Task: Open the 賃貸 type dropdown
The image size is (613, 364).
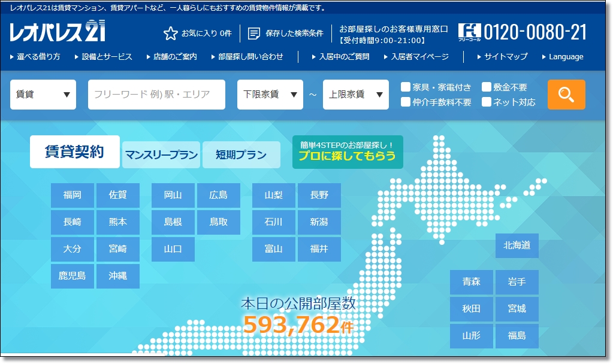Action: [x=43, y=95]
